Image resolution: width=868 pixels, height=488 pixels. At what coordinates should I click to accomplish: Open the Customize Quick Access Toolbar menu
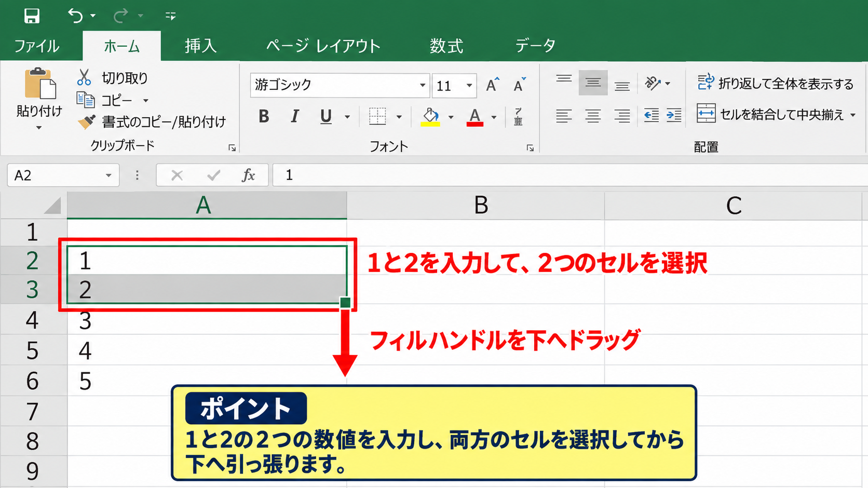(x=170, y=16)
